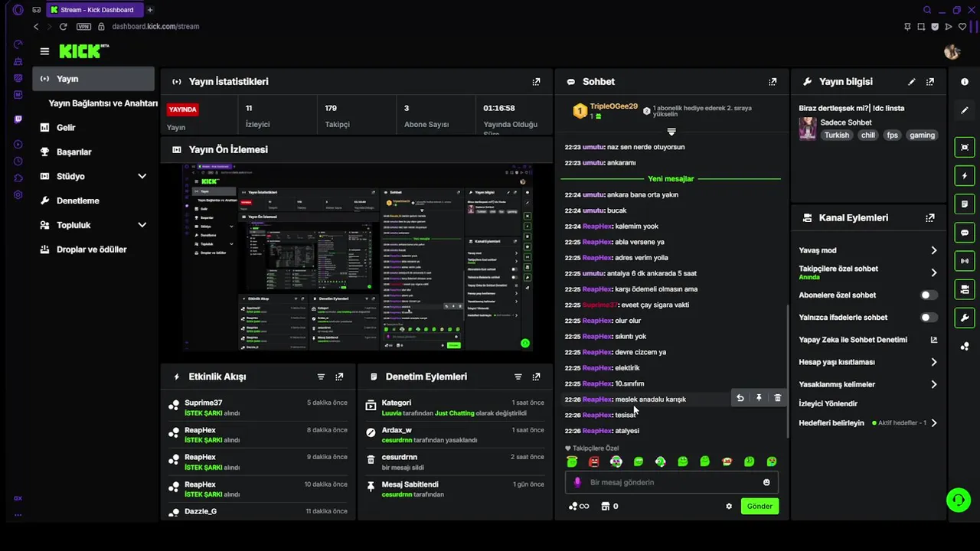Send the message with Gönder button
980x551 pixels.
coord(759,506)
